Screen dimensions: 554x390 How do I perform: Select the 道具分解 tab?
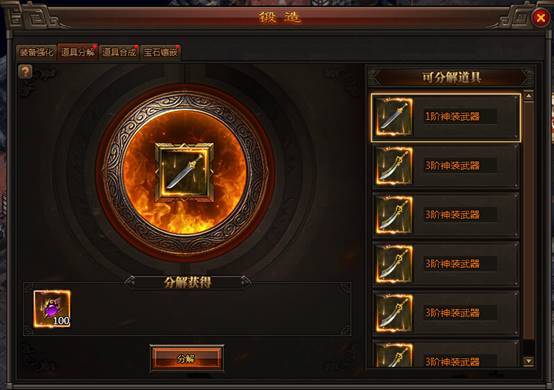pyautogui.click(x=78, y=52)
